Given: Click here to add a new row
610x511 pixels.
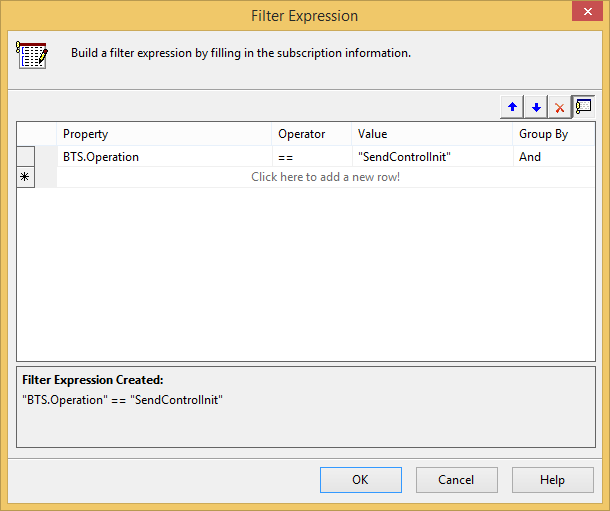Looking at the screenshot, I should [x=326, y=177].
